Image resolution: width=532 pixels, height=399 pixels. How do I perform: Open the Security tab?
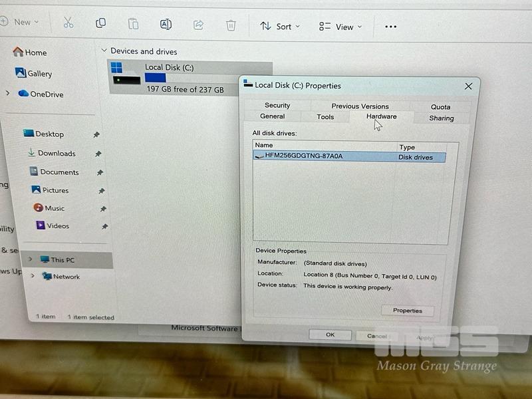(x=277, y=105)
